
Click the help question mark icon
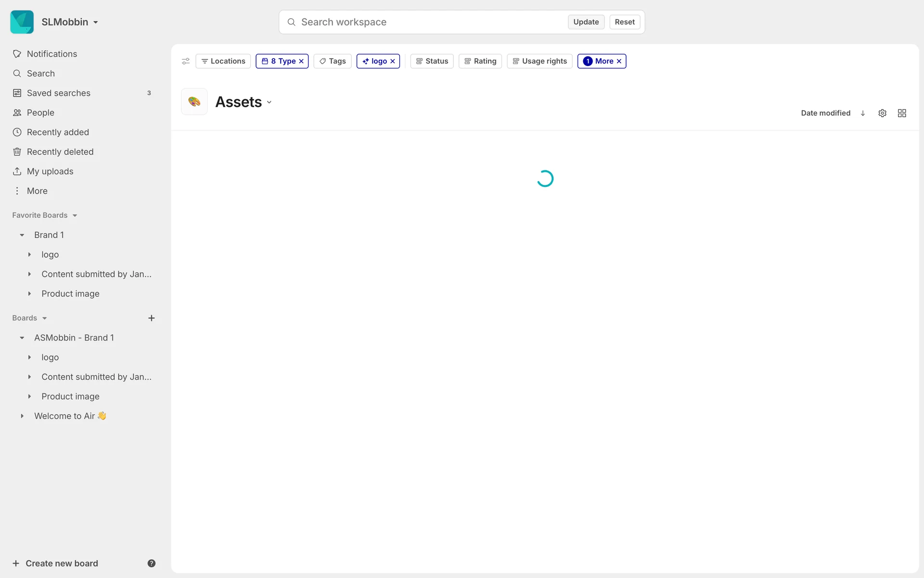click(x=151, y=563)
